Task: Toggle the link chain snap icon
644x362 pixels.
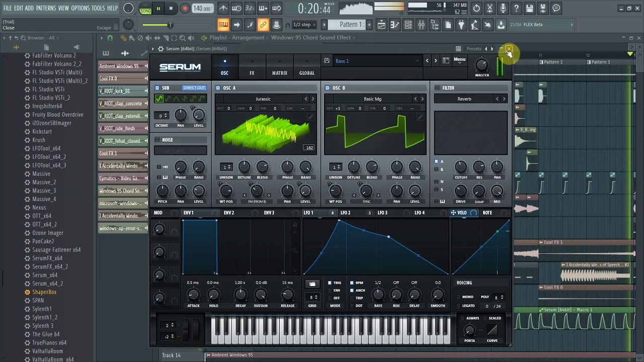Action: [263, 25]
